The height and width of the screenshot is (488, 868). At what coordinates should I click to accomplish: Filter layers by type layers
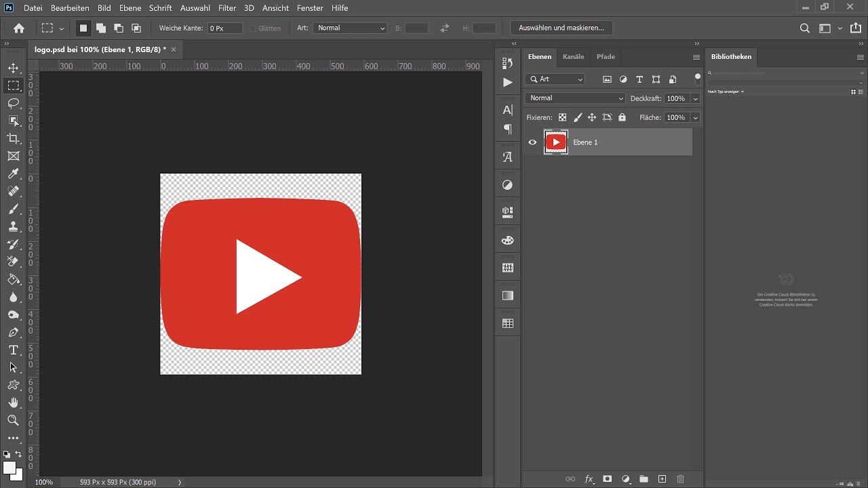[639, 79]
